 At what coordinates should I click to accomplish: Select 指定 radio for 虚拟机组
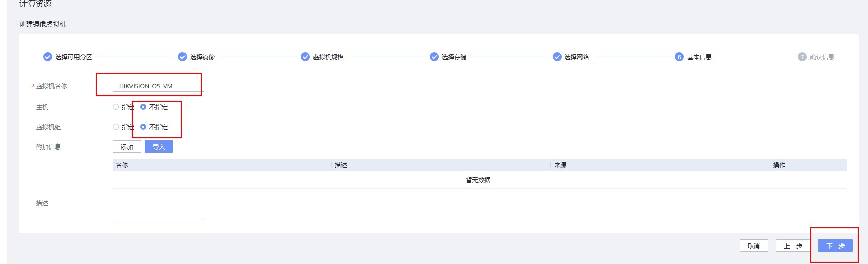(116, 127)
